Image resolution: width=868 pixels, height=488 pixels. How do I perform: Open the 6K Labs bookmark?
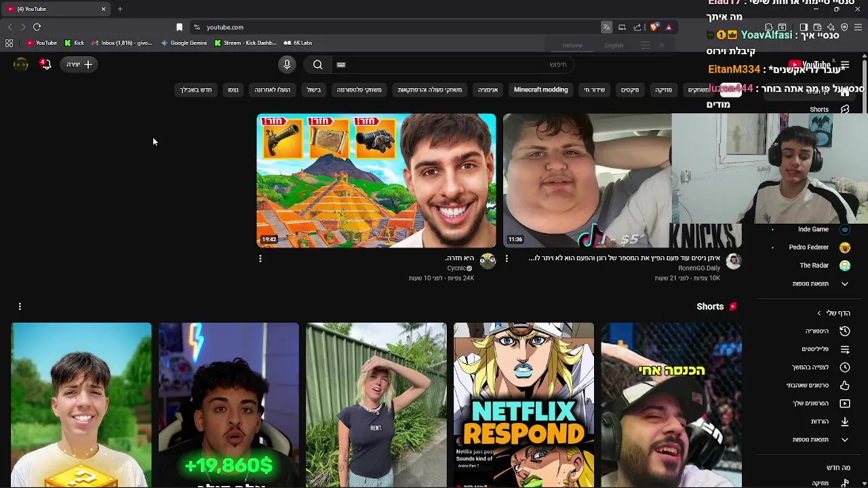pos(298,43)
